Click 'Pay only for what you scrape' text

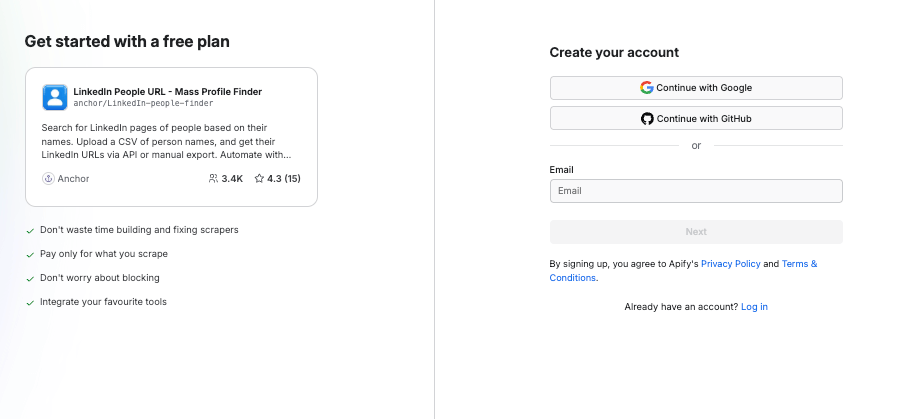104,254
